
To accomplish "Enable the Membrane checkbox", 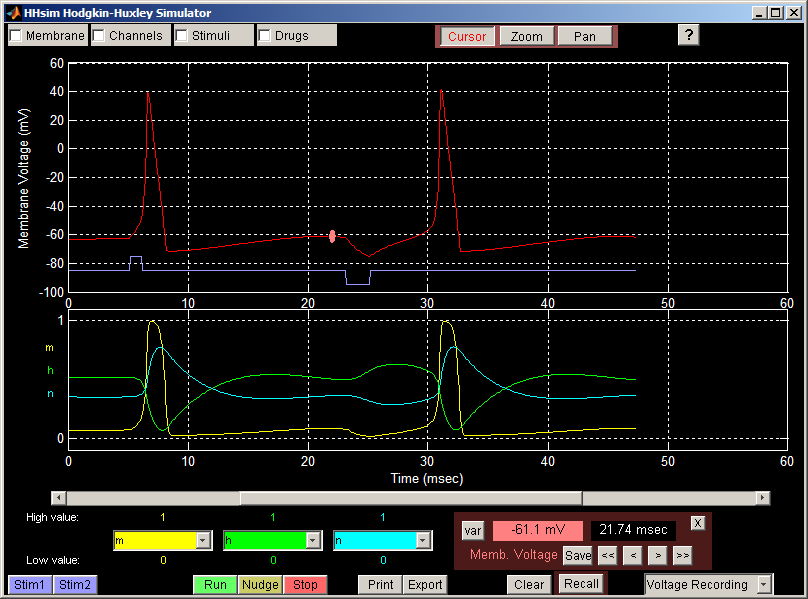I will coord(17,36).
